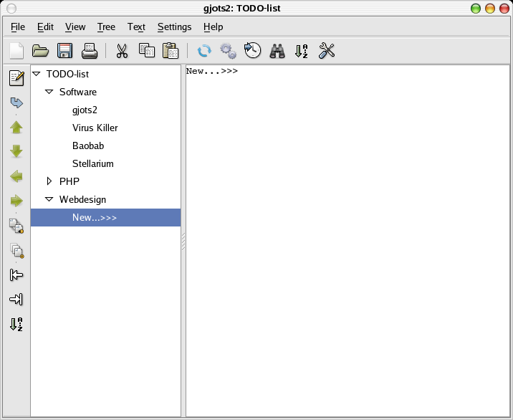
Task: Click the blue refresh arrows icon
Action: (x=204, y=51)
